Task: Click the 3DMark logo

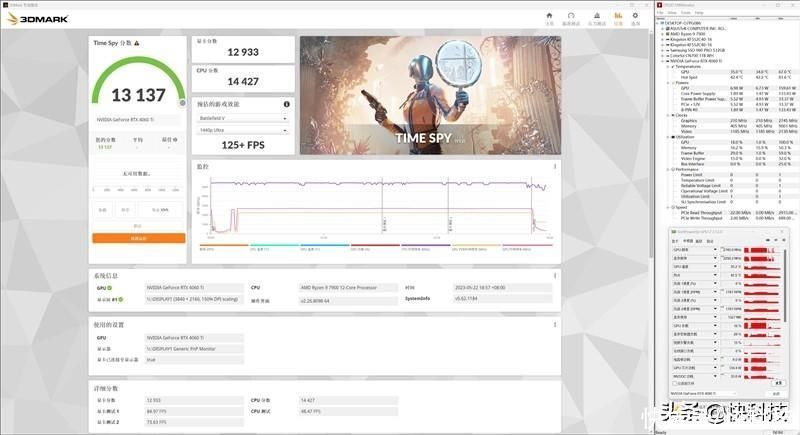Action: click(38, 19)
